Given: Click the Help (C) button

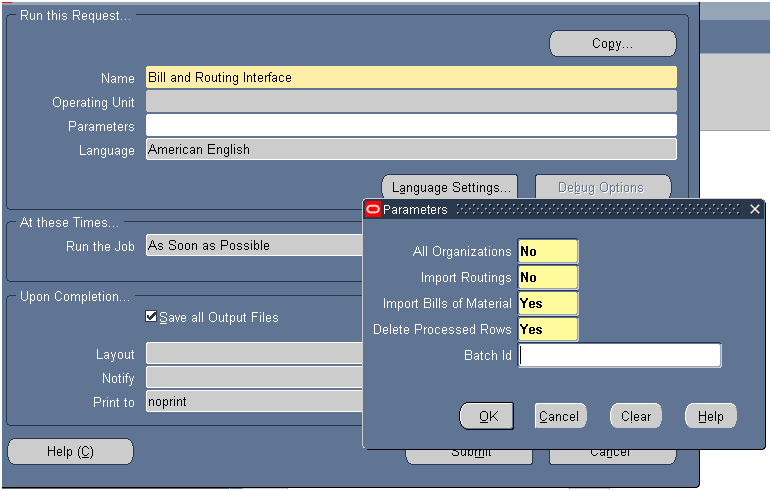Looking at the screenshot, I should 70,452.
